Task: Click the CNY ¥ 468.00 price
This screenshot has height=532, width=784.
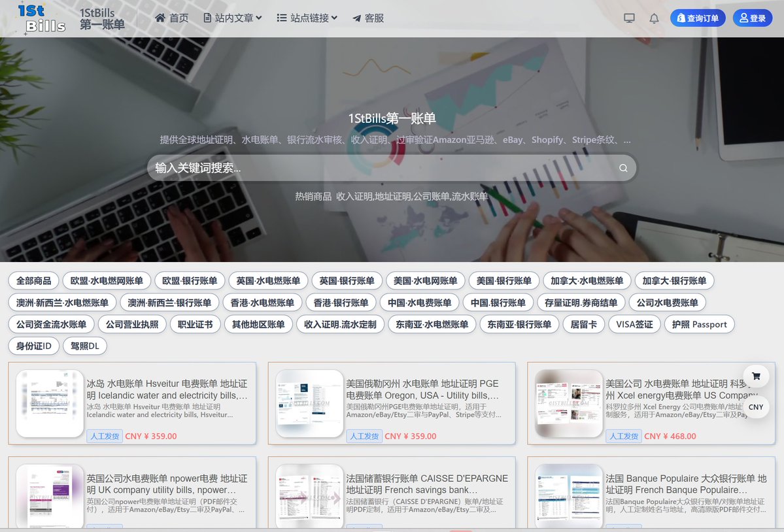Action: coord(670,436)
